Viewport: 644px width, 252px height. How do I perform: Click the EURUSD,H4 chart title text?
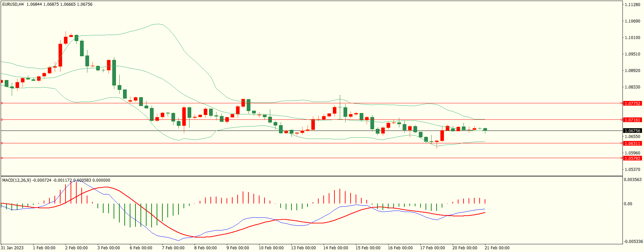(13, 4)
